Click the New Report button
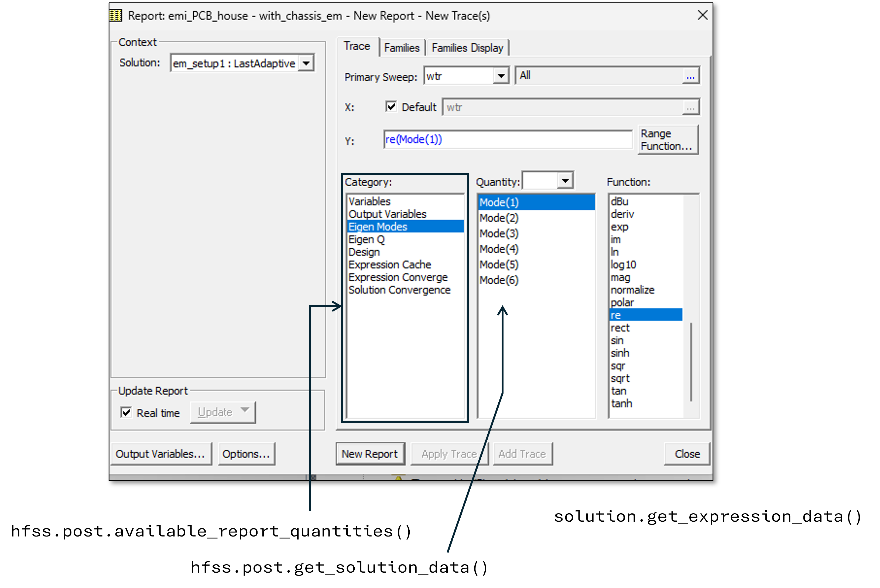 pos(370,454)
